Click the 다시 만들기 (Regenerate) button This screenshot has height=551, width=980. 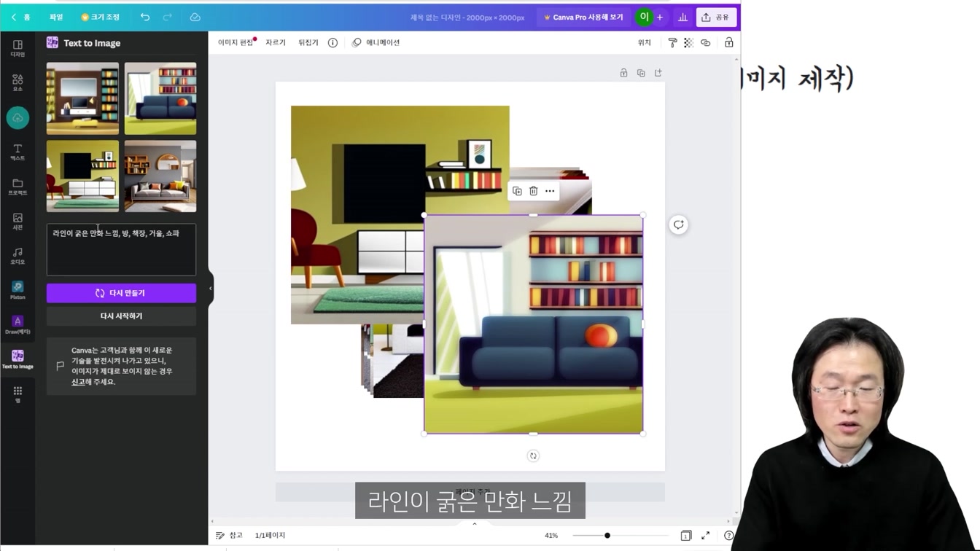(121, 293)
